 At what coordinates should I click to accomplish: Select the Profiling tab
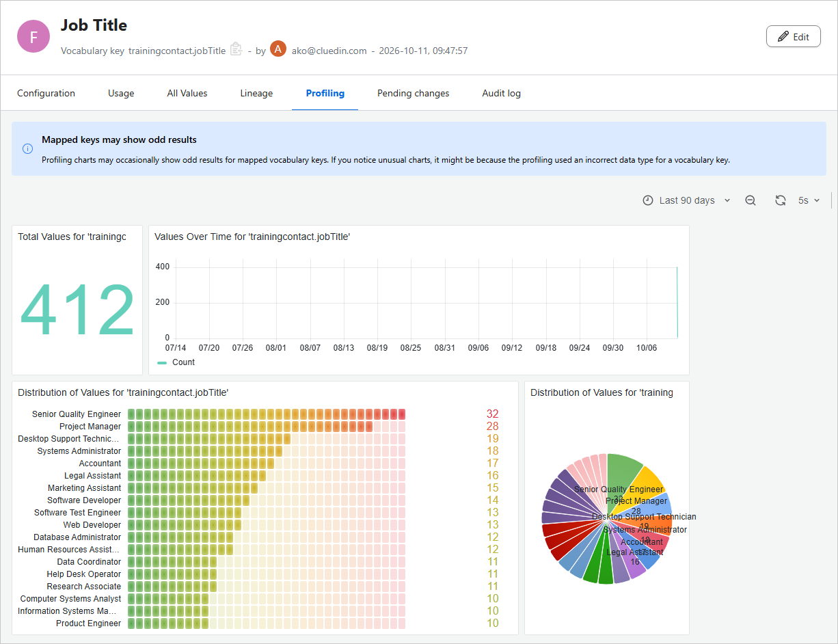[x=325, y=93]
